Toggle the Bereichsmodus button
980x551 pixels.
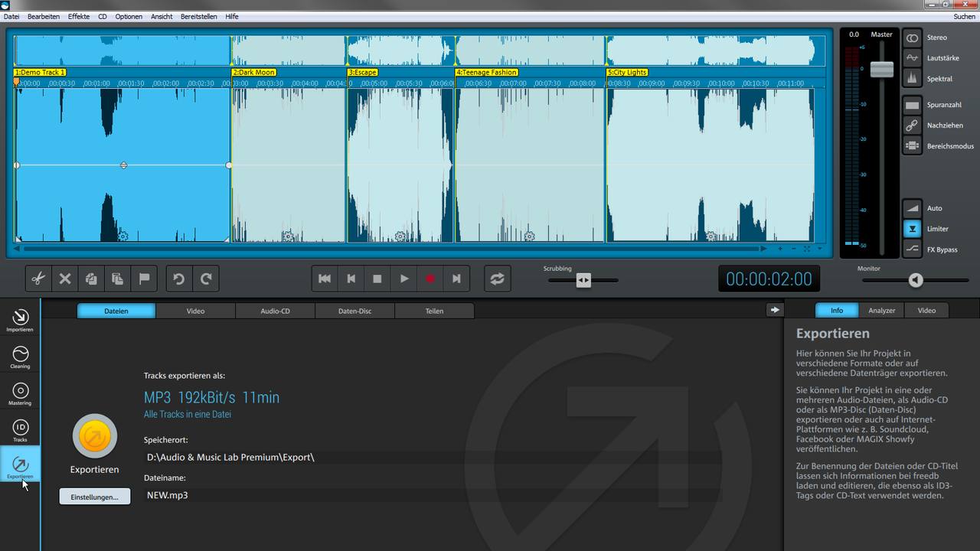pos(912,146)
